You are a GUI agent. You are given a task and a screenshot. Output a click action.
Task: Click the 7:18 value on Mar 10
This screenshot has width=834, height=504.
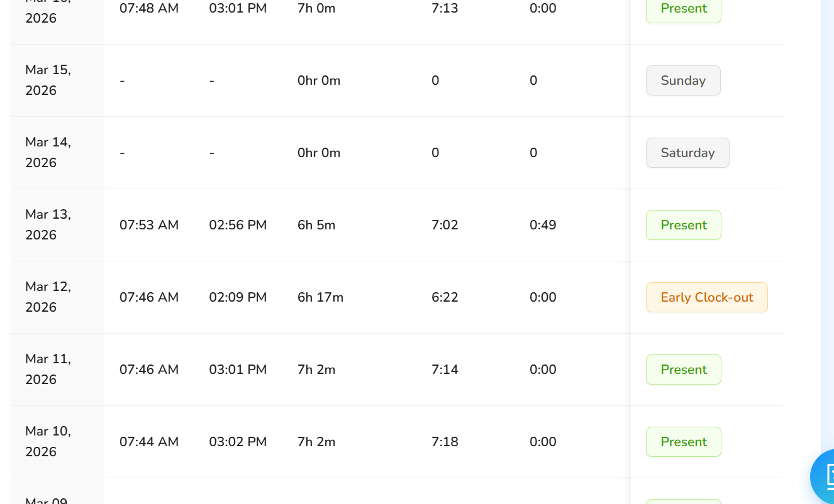(x=445, y=442)
